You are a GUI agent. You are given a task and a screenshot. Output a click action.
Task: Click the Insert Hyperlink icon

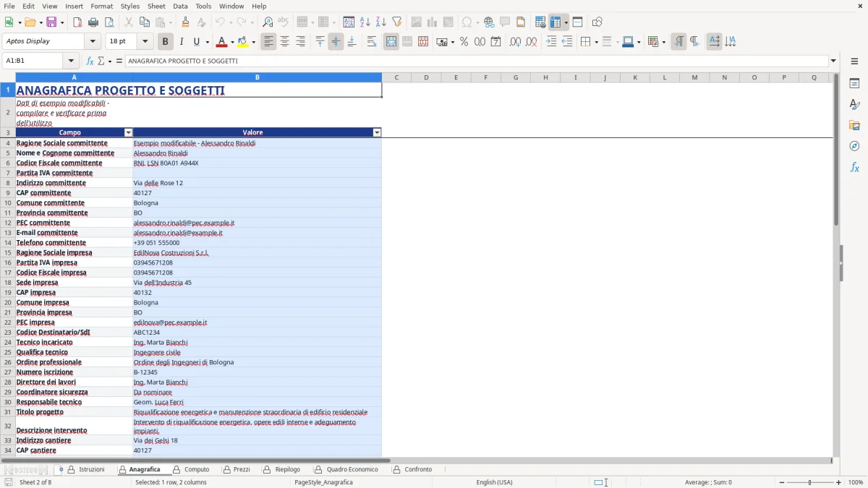(x=489, y=22)
